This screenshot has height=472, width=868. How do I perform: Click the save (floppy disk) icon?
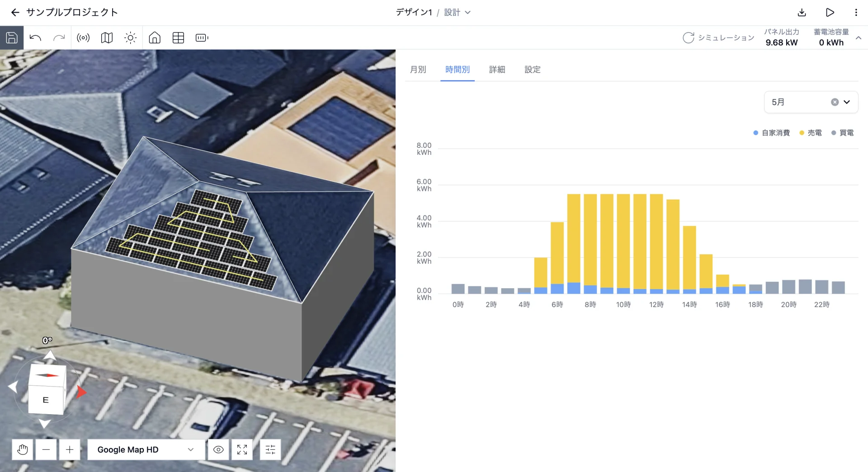click(12, 37)
